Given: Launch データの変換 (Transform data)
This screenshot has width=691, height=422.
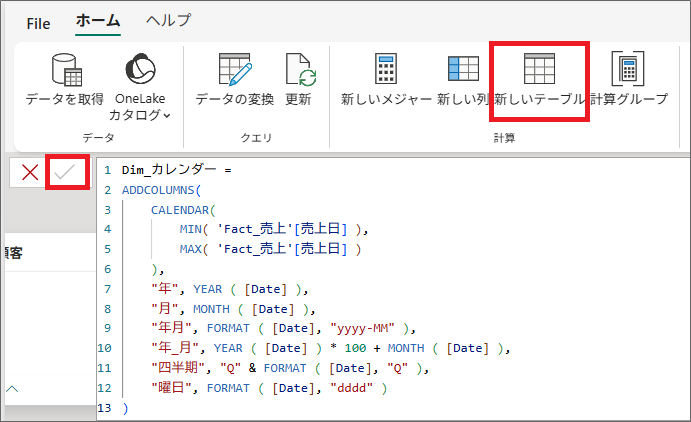Looking at the screenshot, I should pyautogui.click(x=234, y=70).
